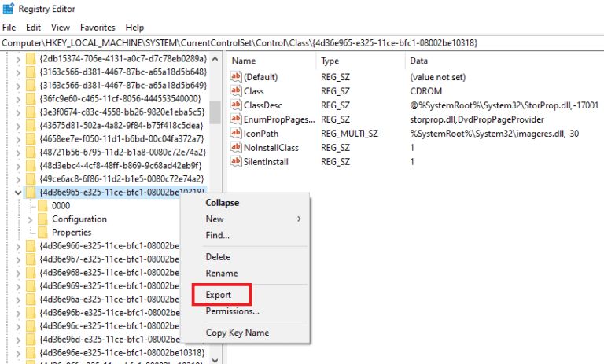Click the Name column header
The height and width of the screenshot is (364, 604).
coord(244,61)
